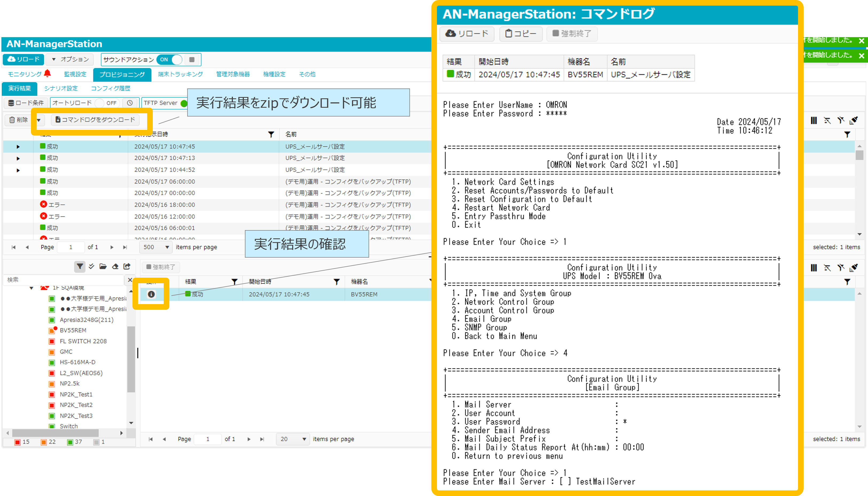Go to next page in upper pager

point(112,247)
